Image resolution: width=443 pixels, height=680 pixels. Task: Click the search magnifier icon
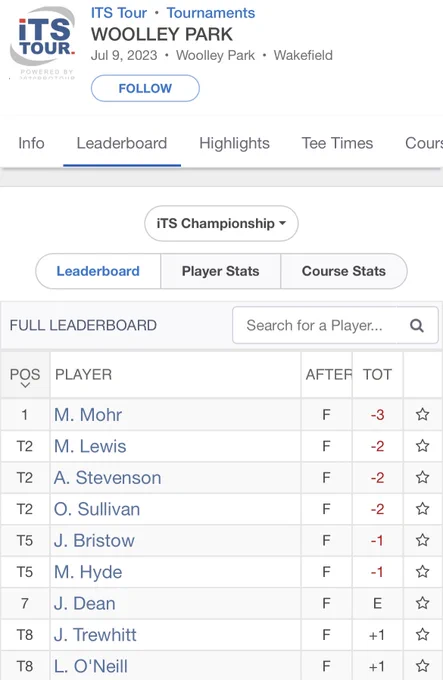click(x=417, y=325)
